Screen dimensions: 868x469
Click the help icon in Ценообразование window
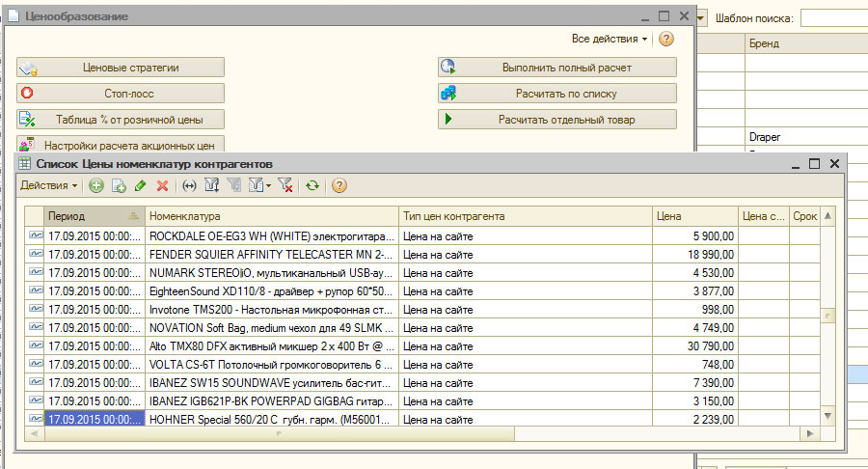666,39
